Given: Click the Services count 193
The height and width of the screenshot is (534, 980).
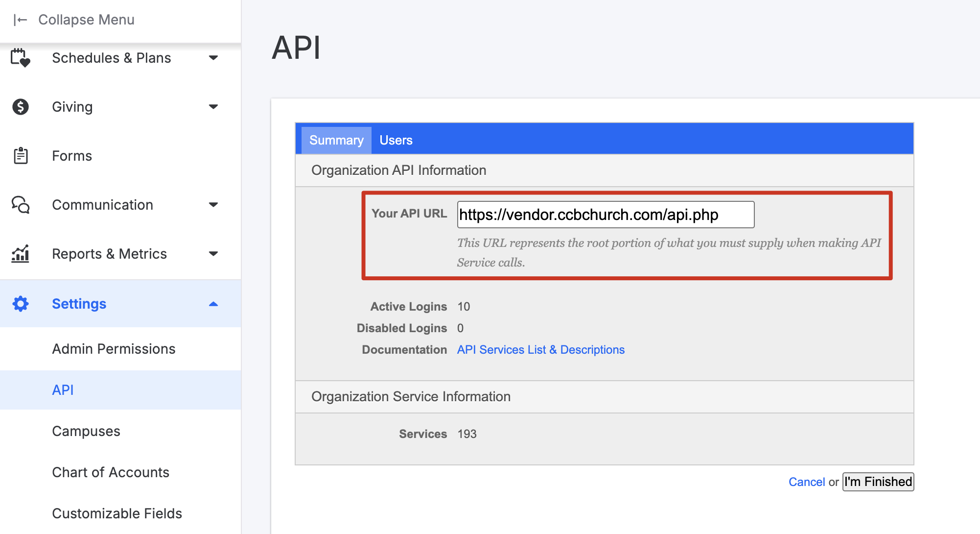Looking at the screenshot, I should click(467, 434).
